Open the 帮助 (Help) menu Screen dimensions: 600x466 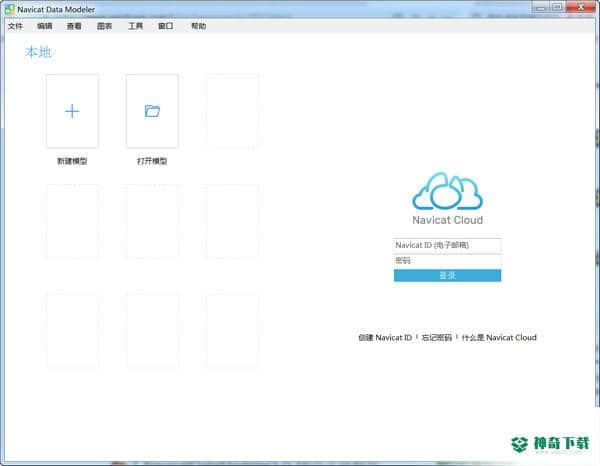[x=199, y=26]
